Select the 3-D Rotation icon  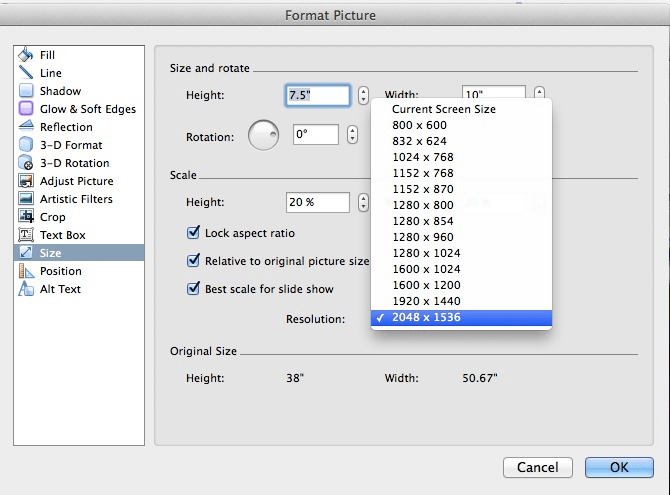click(x=26, y=163)
